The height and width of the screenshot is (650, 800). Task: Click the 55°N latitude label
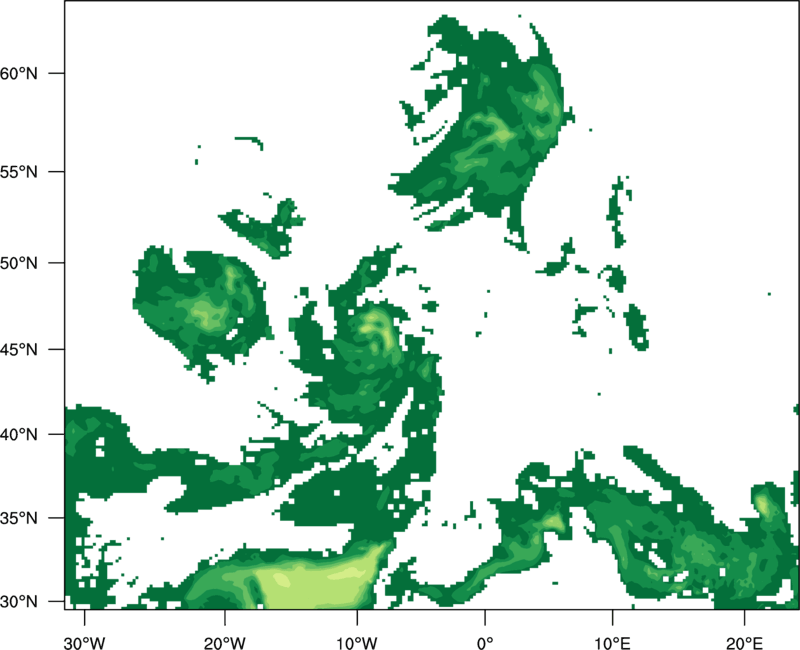[x=19, y=172]
